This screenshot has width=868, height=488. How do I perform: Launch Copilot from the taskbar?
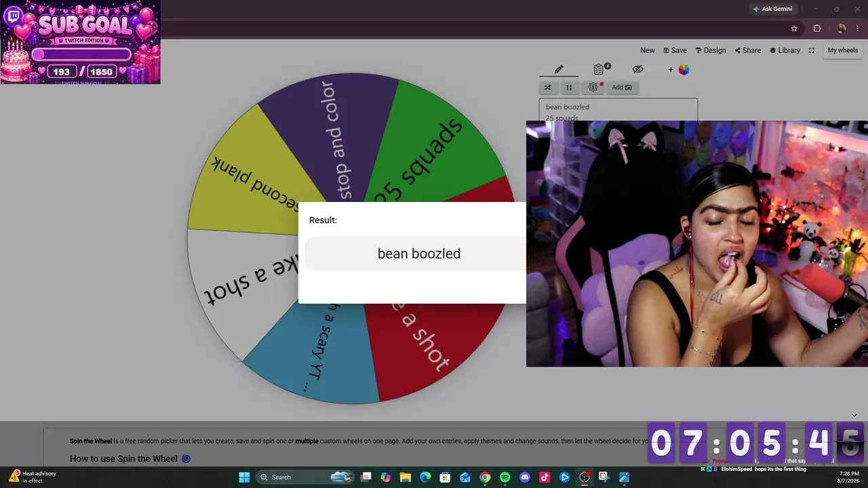click(386, 477)
